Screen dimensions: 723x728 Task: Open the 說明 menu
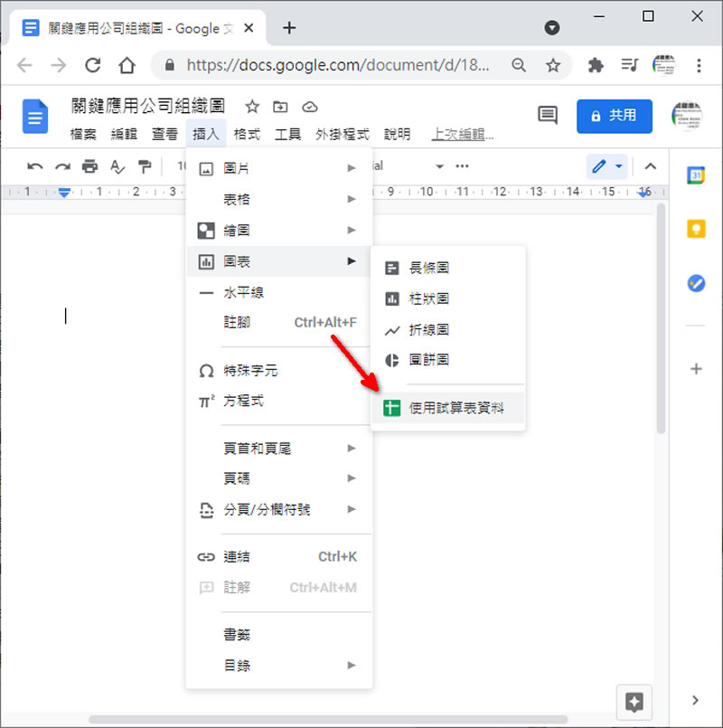click(398, 134)
